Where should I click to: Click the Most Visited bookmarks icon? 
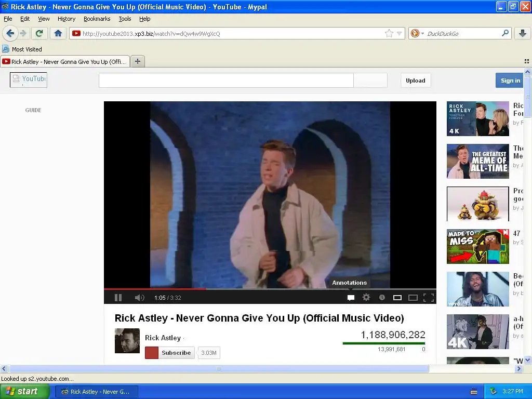[5, 49]
